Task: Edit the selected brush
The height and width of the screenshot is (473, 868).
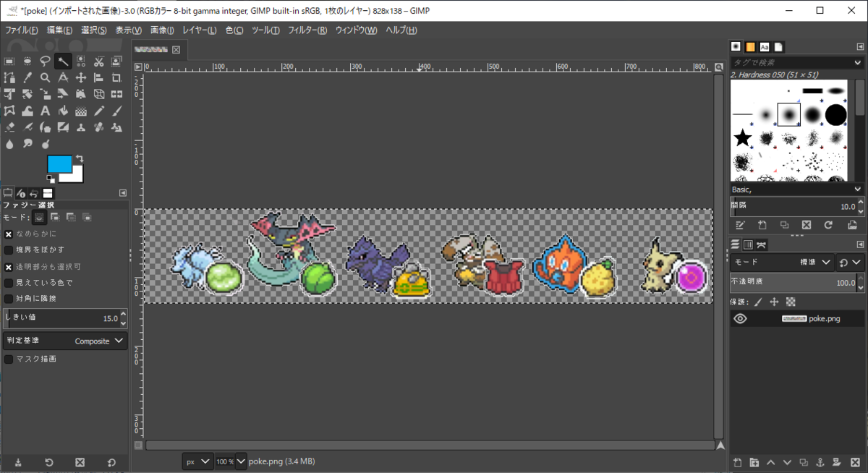Action: [x=741, y=225]
